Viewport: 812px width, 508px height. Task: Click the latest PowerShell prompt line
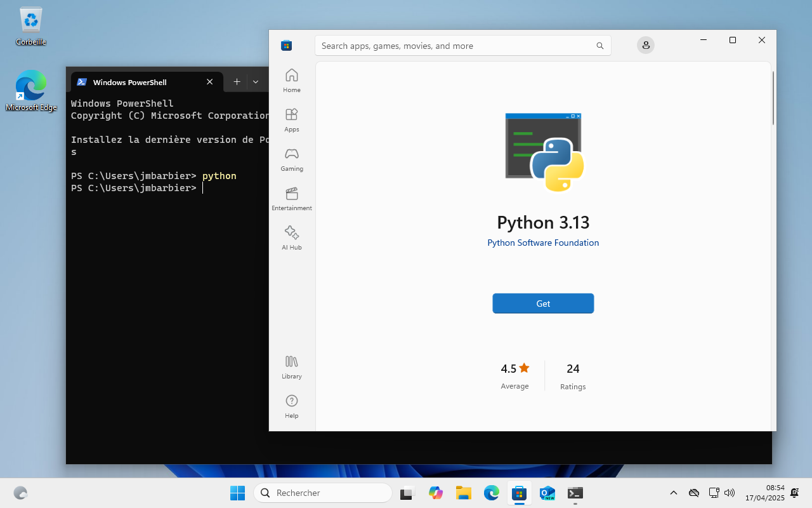tap(136, 188)
